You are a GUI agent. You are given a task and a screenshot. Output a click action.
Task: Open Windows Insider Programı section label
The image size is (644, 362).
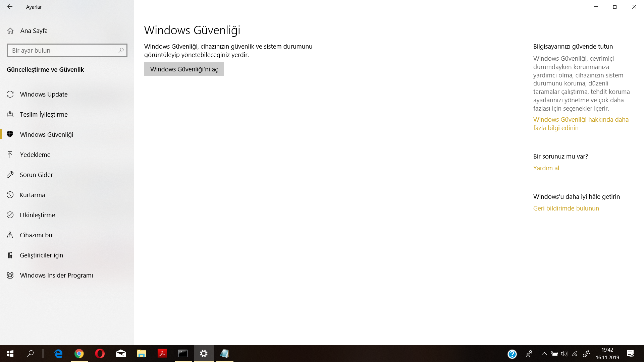tap(57, 275)
